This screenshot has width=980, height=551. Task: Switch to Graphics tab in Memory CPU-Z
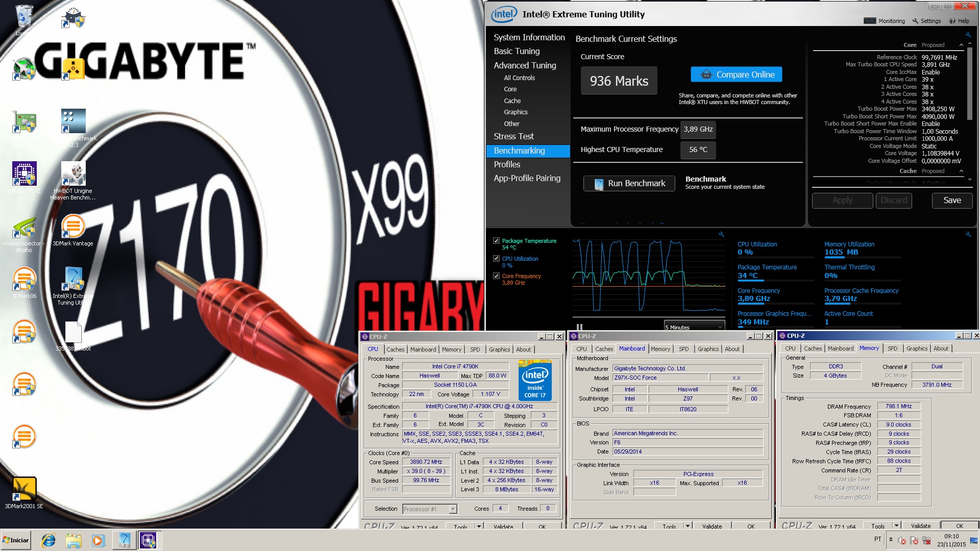click(917, 348)
